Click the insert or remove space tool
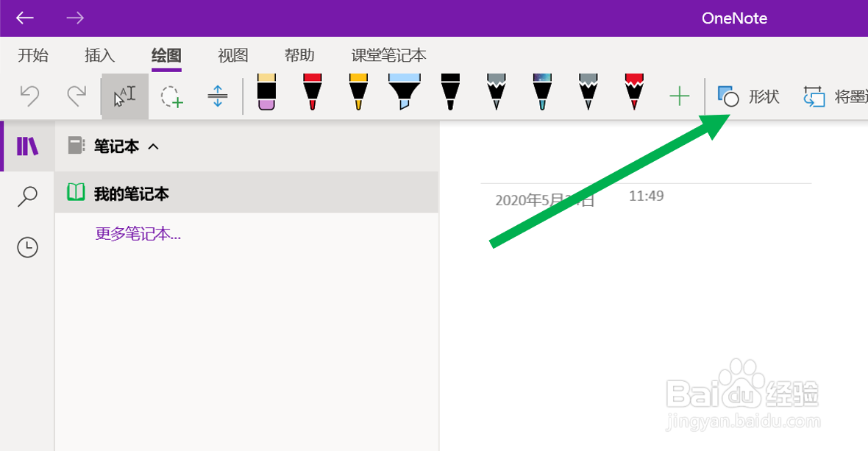This screenshot has height=451, width=868. point(218,96)
